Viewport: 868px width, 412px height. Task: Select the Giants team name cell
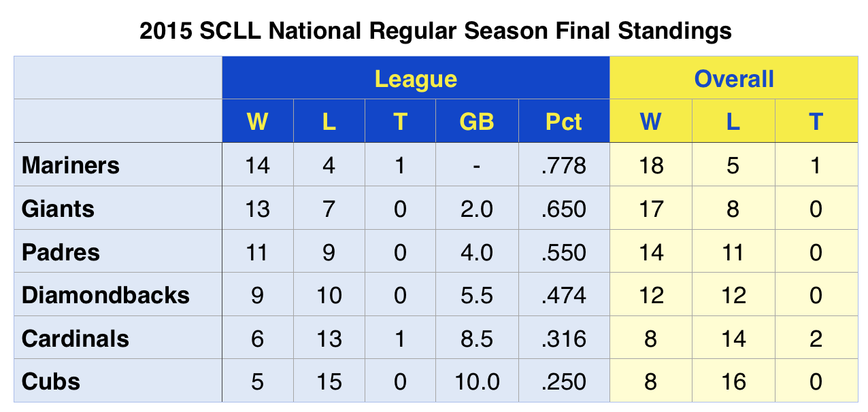[118, 208]
